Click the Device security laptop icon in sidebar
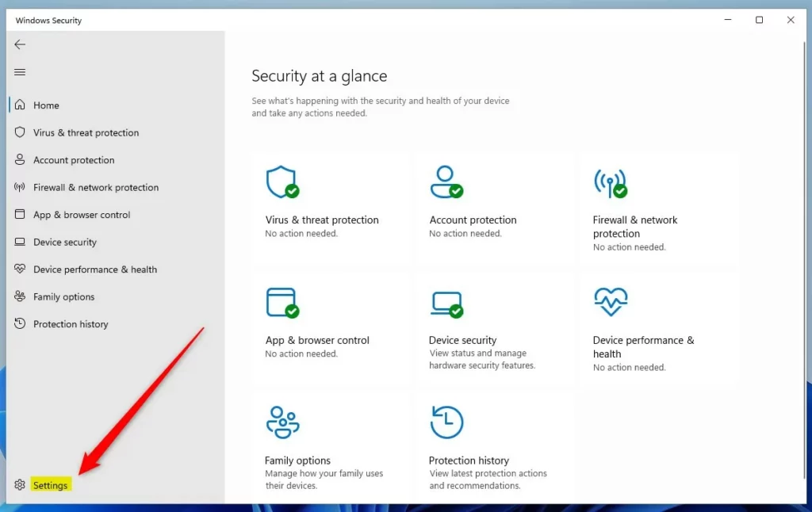 [x=20, y=241]
